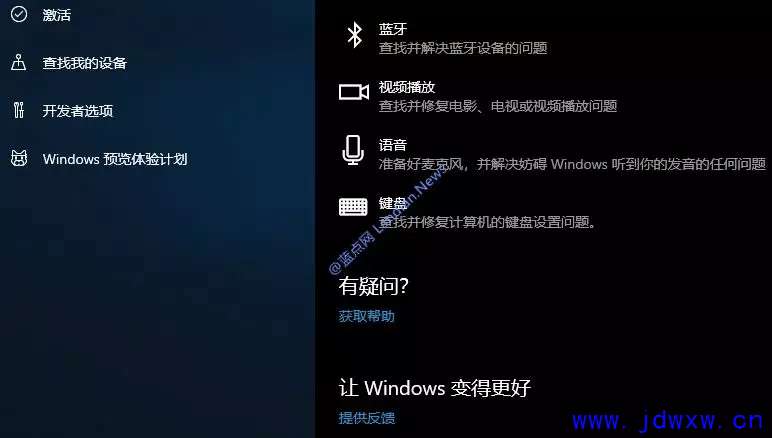Click the Bluetooth symbol icon
The height and width of the screenshot is (438, 772).
[354, 35]
